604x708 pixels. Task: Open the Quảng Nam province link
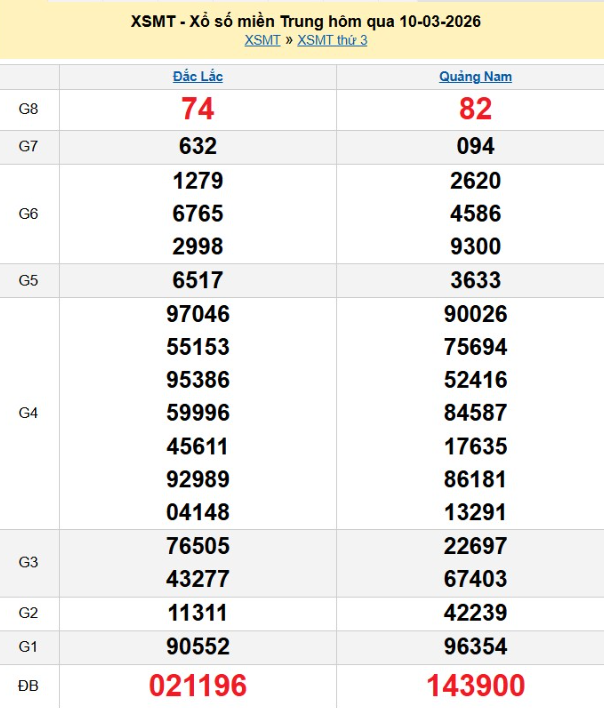click(475, 76)
